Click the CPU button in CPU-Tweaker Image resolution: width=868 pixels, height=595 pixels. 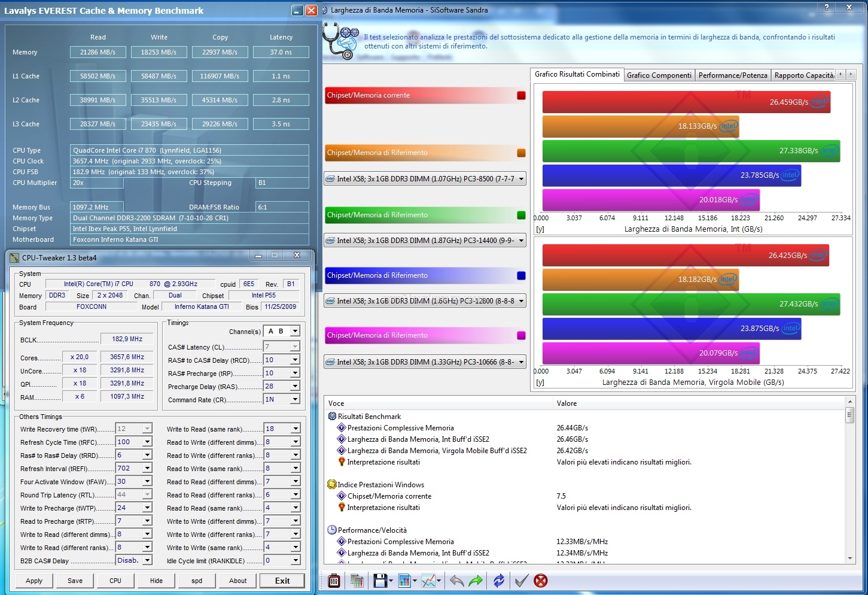(115, 581)
